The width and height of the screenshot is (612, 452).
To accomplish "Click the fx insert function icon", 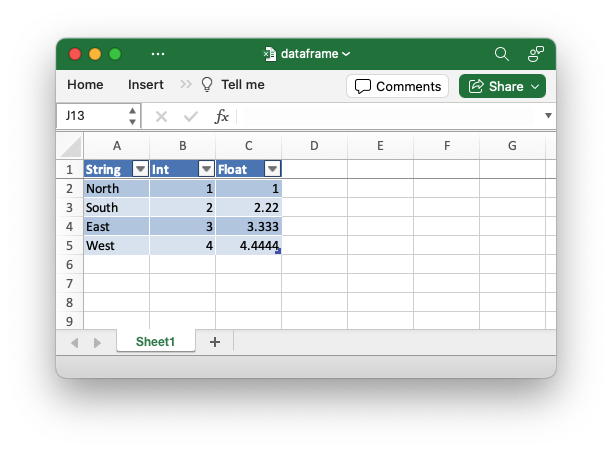I will point(222,116).
